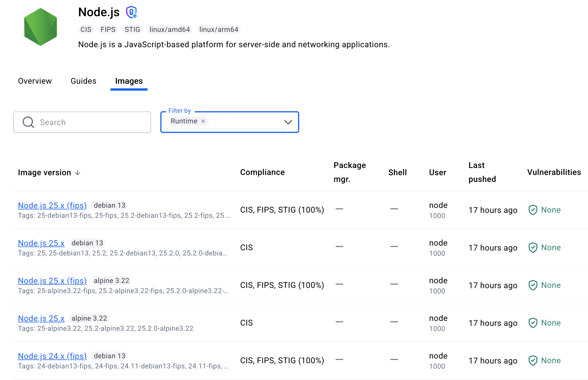Click the search magnifier icon
This screenshot has width=588, height=380.
pos(28,122)
